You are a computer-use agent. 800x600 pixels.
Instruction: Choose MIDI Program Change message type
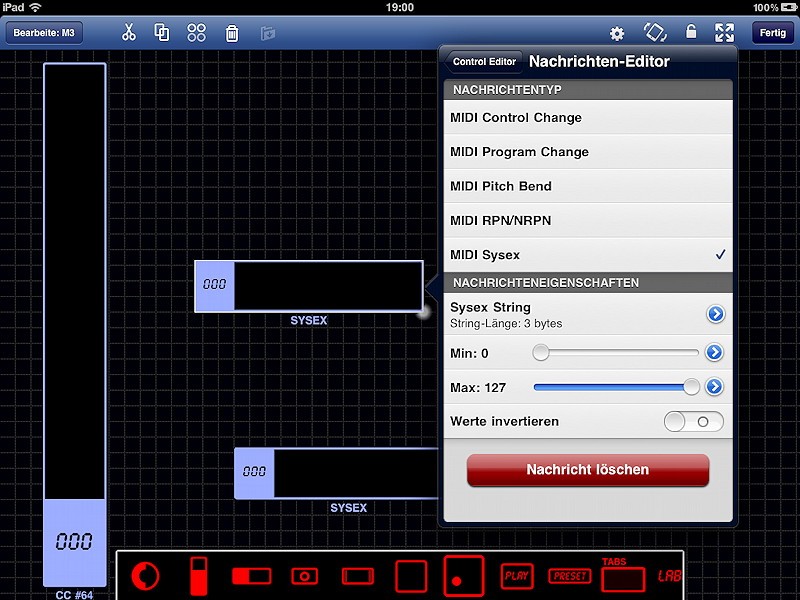[x=588, y=152]
